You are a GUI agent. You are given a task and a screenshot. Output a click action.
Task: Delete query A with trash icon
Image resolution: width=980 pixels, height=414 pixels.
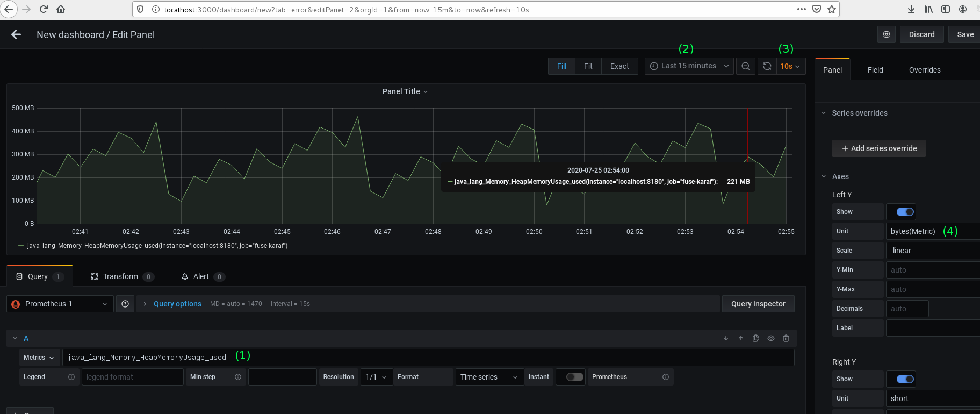[786, 338]
